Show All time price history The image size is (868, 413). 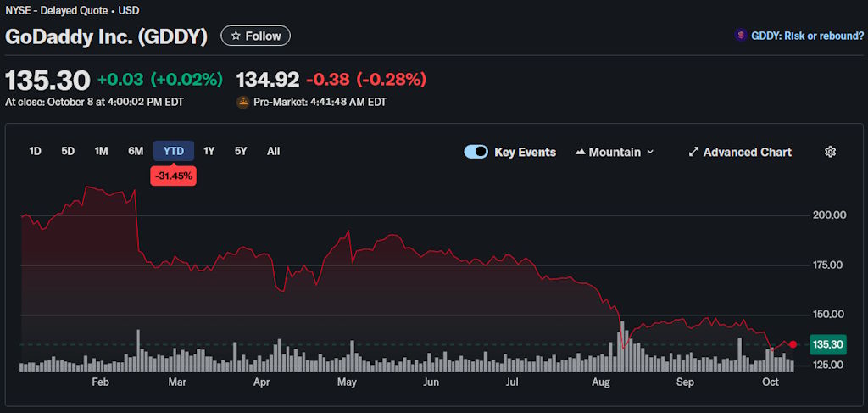[273, 152]
